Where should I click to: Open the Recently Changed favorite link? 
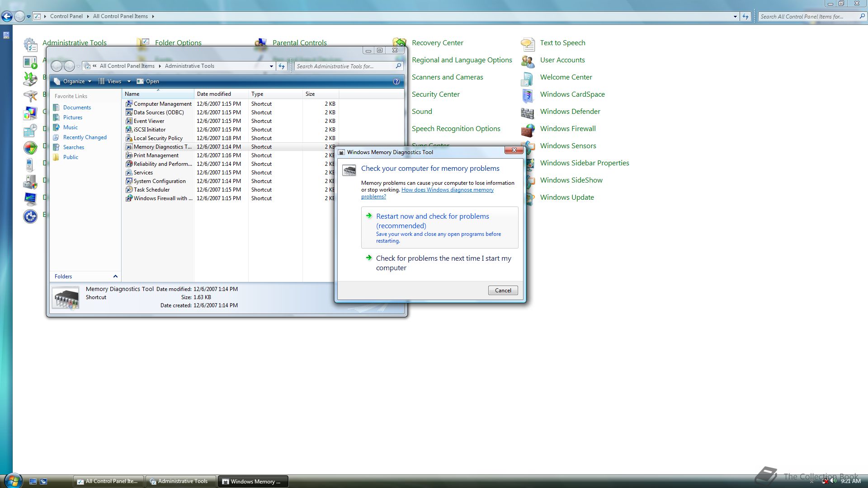85,137
